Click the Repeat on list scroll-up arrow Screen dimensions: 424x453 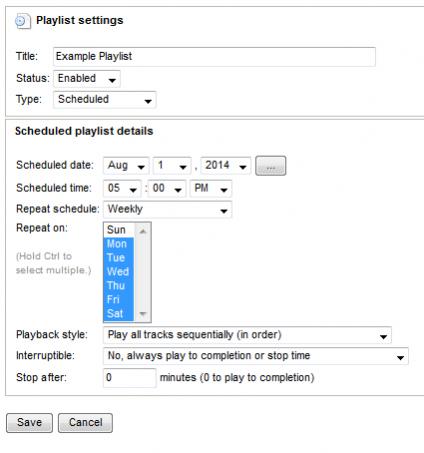[x=143, y=231]
